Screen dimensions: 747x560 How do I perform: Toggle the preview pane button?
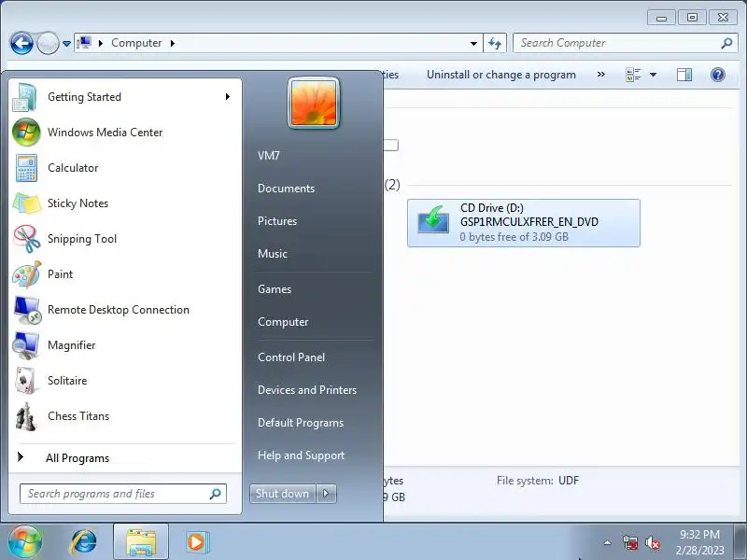(684, 75)
